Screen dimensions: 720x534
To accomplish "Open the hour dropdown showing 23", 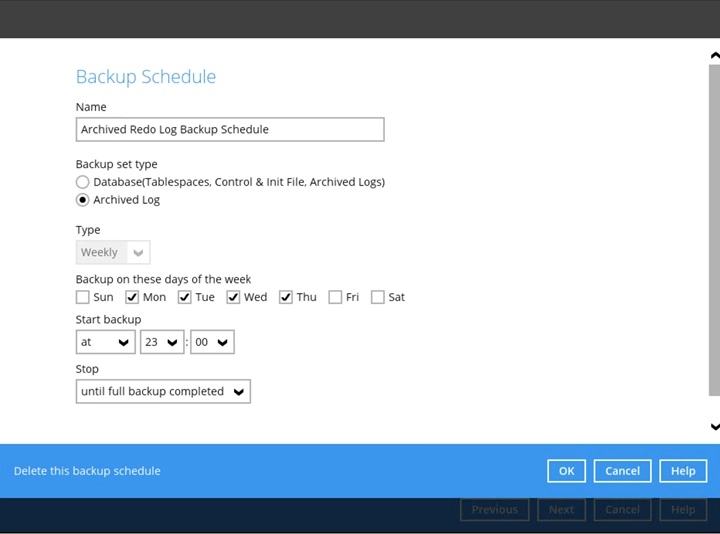I will 162,342.
